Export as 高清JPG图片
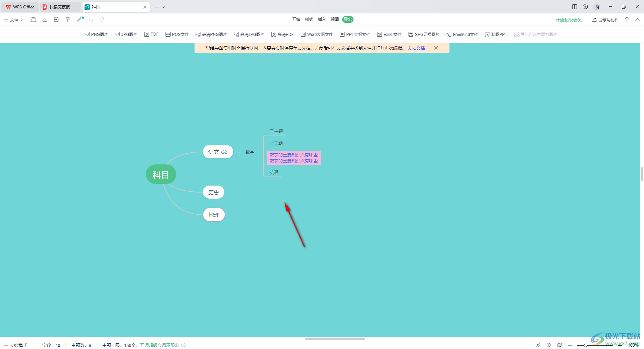 [249, 34]
